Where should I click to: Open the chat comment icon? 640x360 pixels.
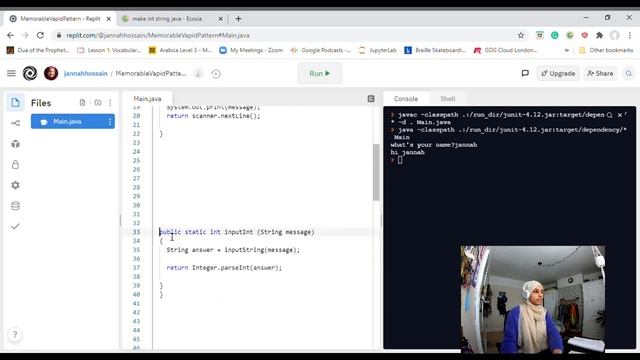pyautogui.click(x=525, y=73)
